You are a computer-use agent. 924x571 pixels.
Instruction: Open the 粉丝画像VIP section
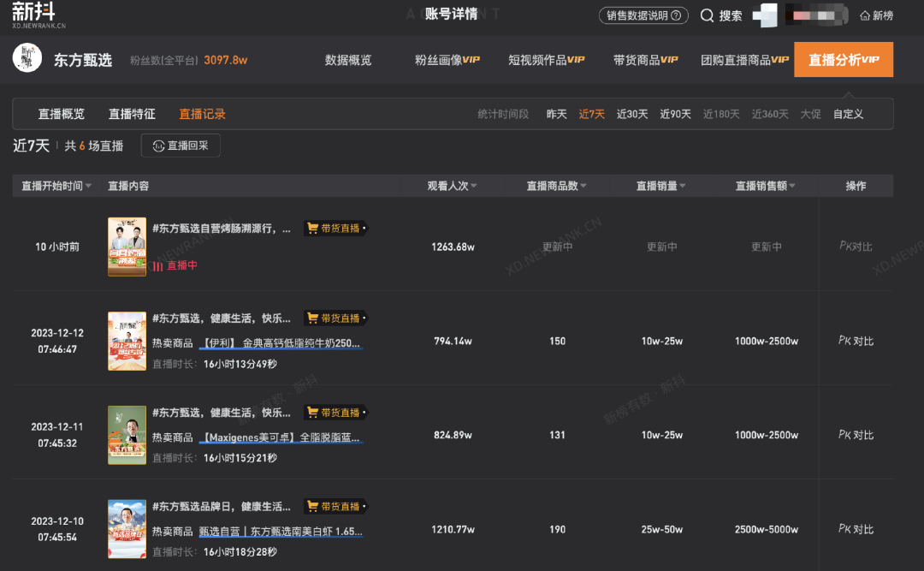coord(444,59)
